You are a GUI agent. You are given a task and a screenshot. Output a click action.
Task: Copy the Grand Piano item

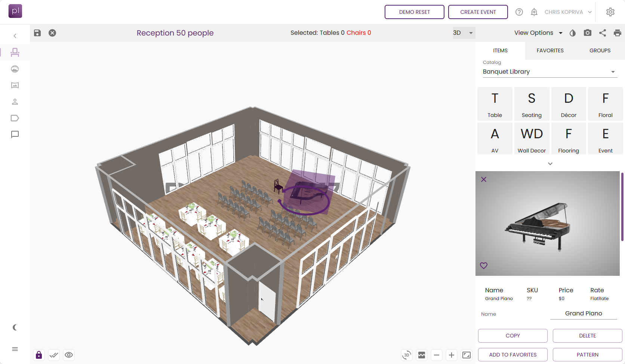point(512,336)
